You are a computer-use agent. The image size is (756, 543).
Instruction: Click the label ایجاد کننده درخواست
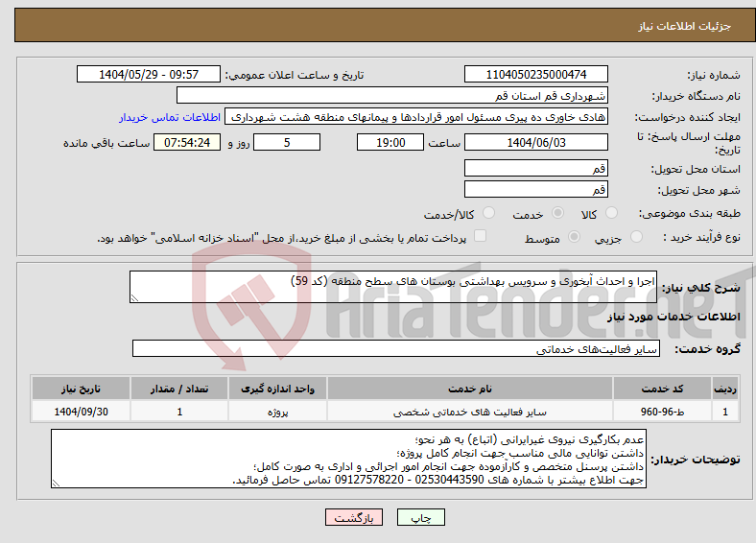pyautogui.click(x=687, y=117)
